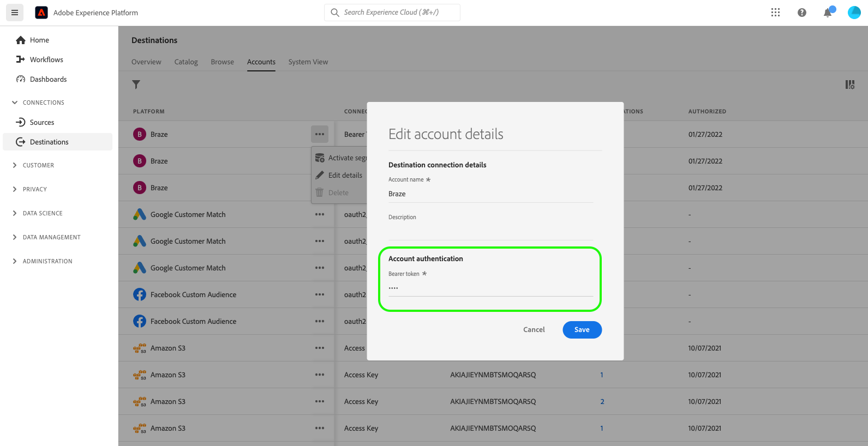
Task: Open the column settings icon
Action: [850, 85]
